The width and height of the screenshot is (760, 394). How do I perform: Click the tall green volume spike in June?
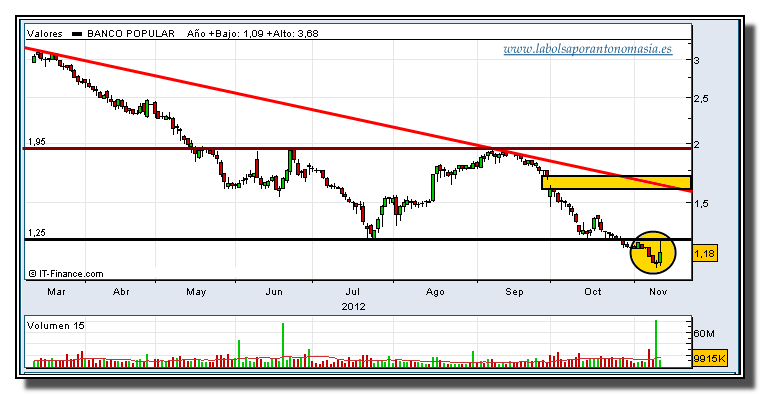pos(283,345)
